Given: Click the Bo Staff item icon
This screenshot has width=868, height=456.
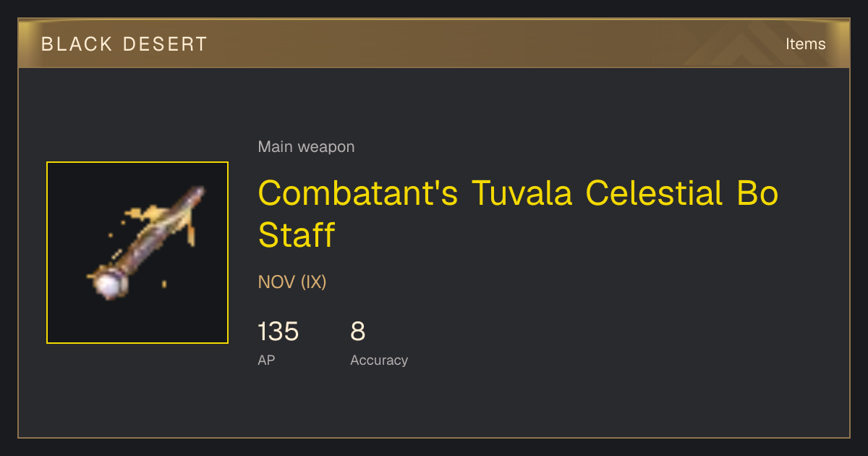Looking at the screenshot, I should 137,253.
